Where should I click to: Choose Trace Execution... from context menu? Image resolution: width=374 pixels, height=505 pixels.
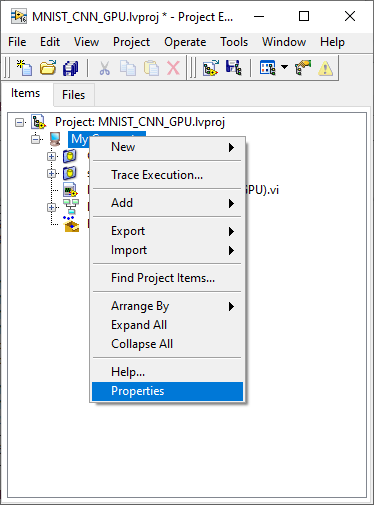click(x=167, y=175)
